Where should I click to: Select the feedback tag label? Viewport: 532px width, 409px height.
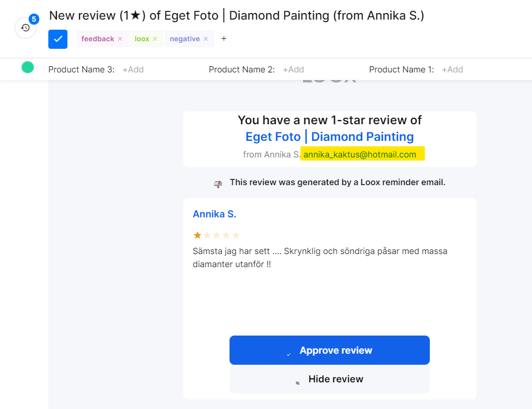[98, 39]
